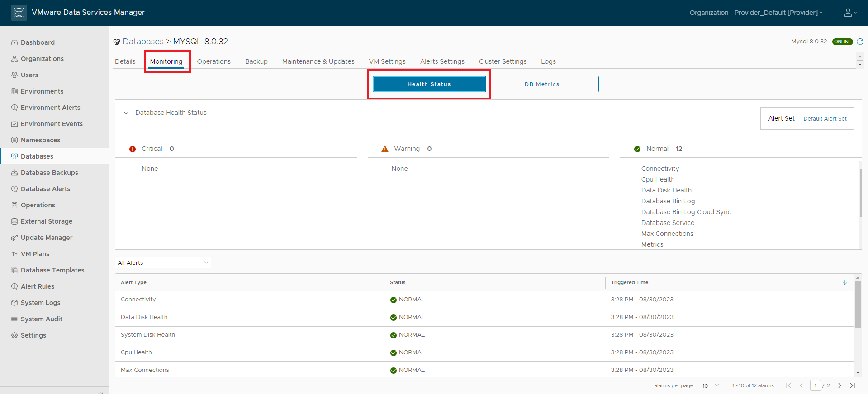Refresh the database status icon
Screen dimensions: 868x394
click(x=860, y=42)
